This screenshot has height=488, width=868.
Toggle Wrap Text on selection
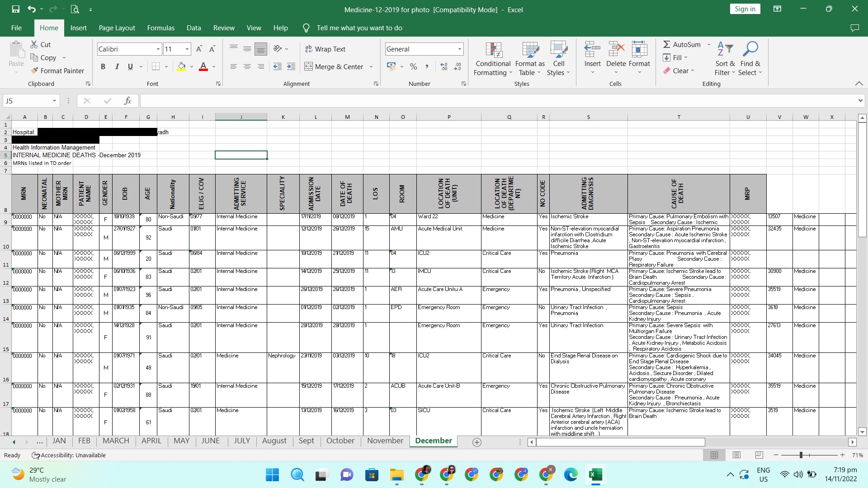(x=325, y=49)
